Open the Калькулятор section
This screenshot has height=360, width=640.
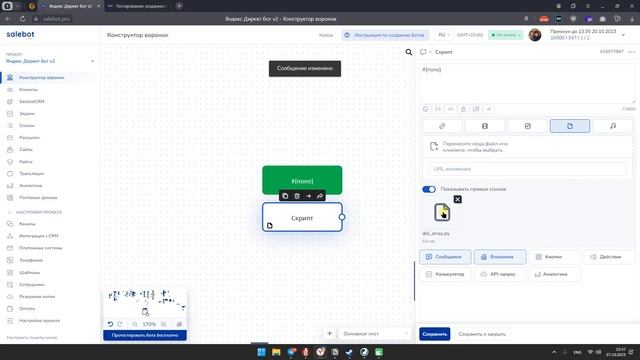point(445,274)
